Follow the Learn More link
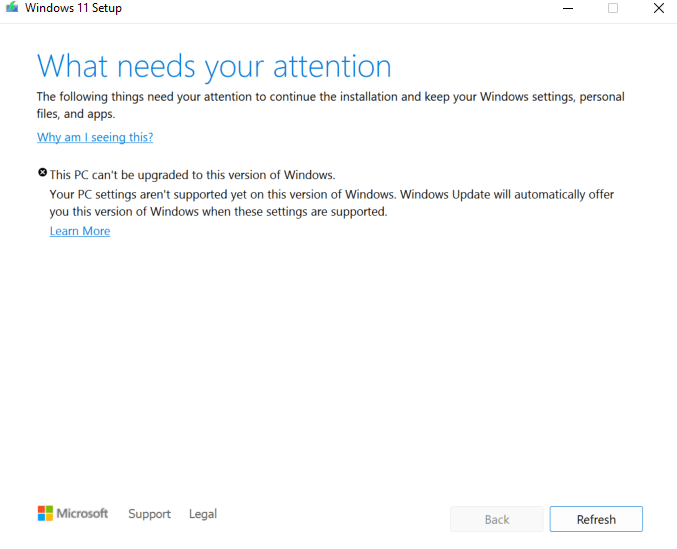Screen dimensions: 677x549 pos(80,231)
